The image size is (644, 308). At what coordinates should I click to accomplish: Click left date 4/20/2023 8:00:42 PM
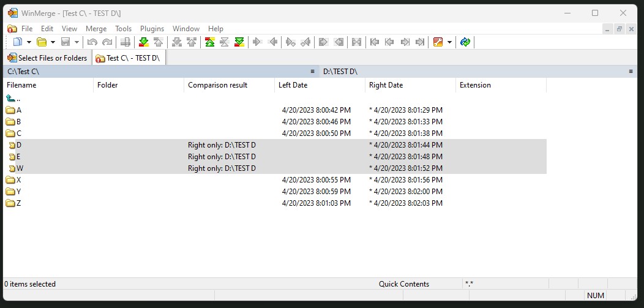coord(316,110)
